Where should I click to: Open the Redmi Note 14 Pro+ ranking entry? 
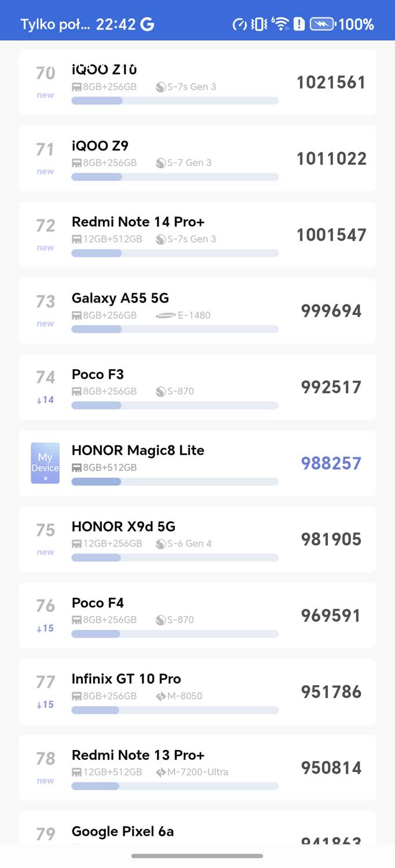point(197,235)
